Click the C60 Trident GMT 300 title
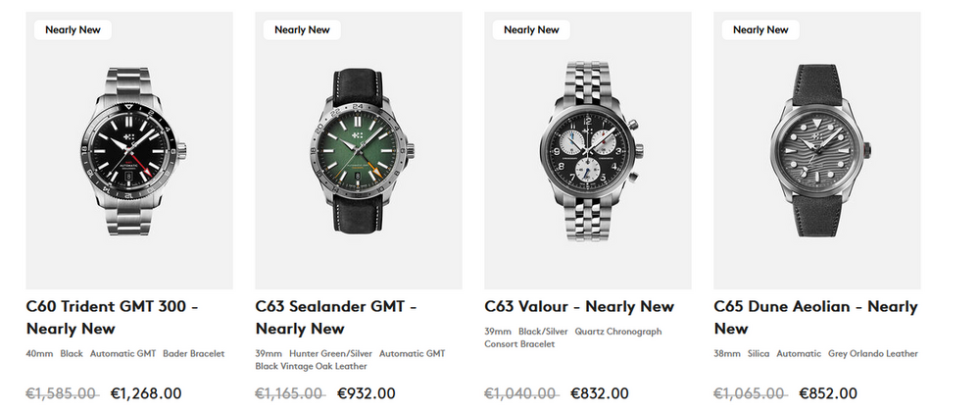Viewport: 980px width, 415px height. click(113, 317)
